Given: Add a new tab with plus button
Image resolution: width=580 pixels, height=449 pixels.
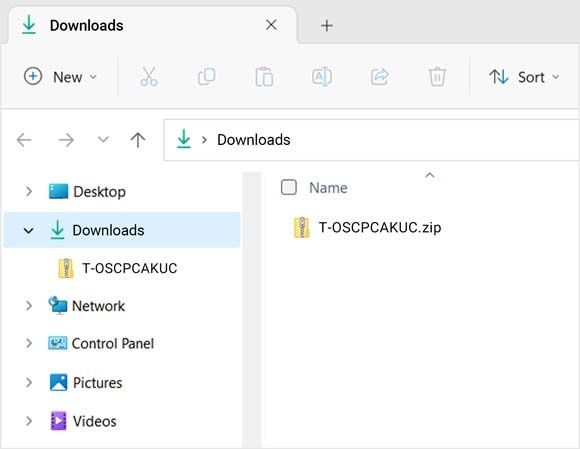Looking at the screenshot, I should (327, 26).
